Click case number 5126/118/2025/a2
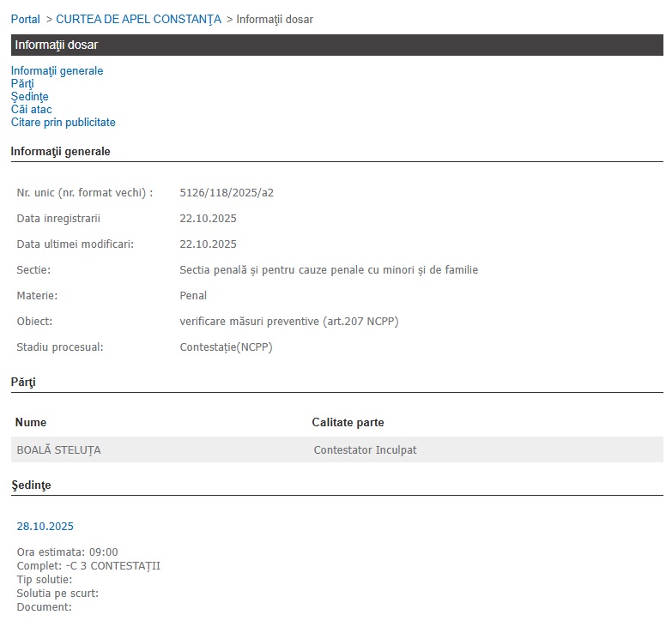The image size is (672, 627). coord(227,193)
